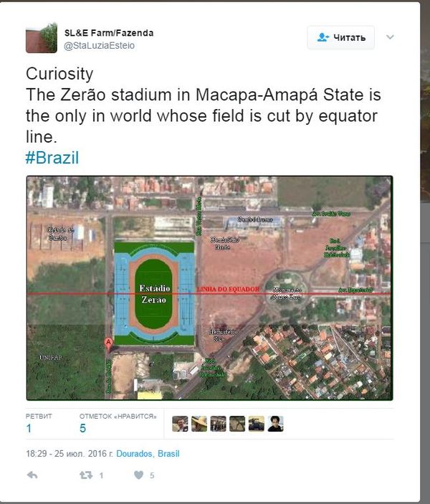430x504 pixels.
Task: Click the second liker avatar
Action: tap(199, 424)
